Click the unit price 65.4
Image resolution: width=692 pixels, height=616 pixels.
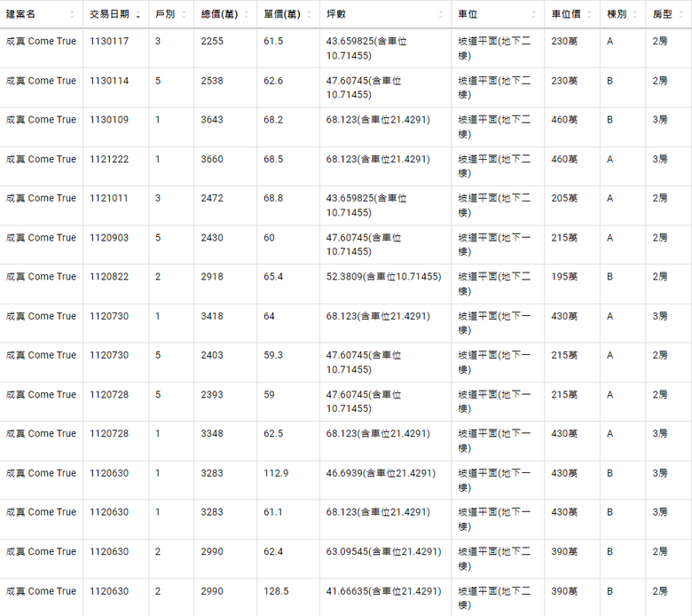[273, 277]
